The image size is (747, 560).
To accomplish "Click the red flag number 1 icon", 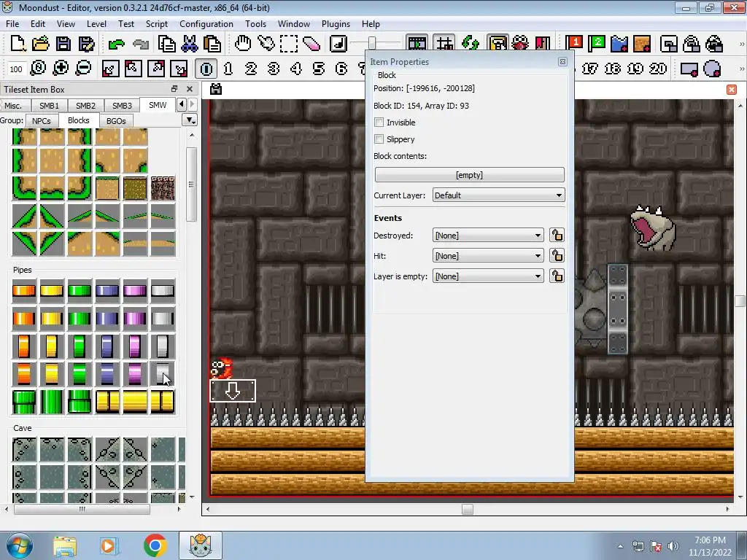I will pyautogui.click(x=575, y=44).
